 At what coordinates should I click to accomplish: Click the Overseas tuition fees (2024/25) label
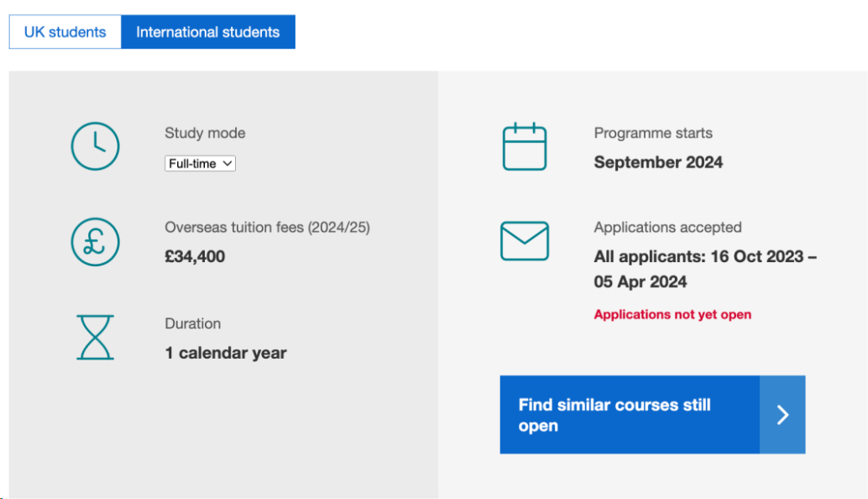pyautogui.click(x=267, y=227)
